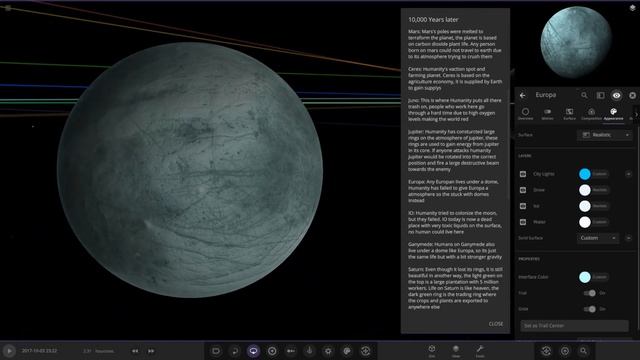Click the Europa preview thumbnail
This screenshot has width=640, height=360.
(576, 42)
